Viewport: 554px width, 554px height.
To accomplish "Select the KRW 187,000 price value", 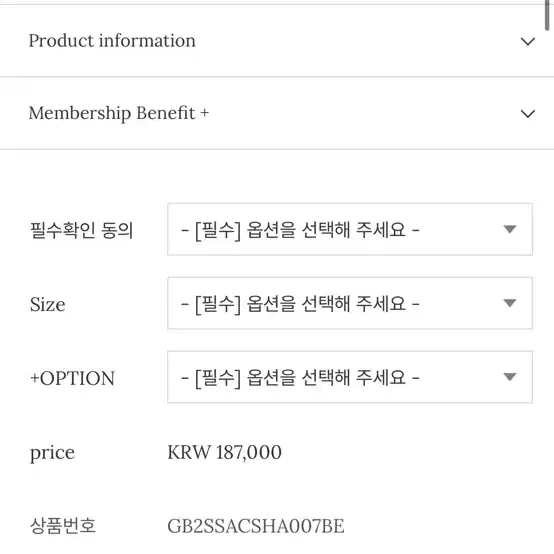I will pyautogui.click(x=224, y=452).
